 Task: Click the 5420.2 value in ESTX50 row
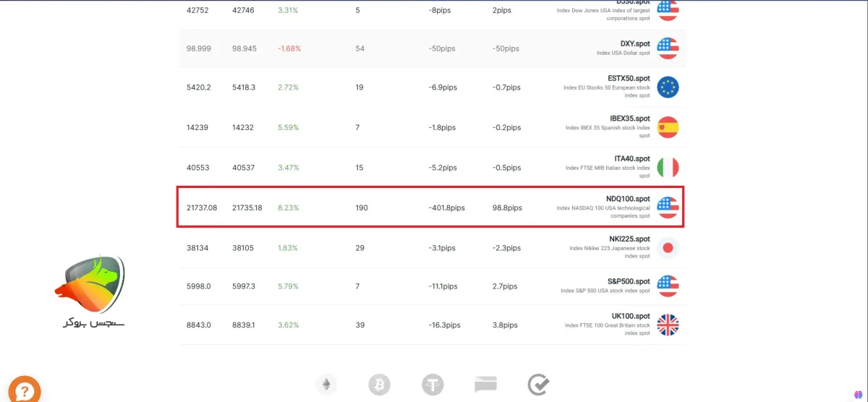pyautogui.click(x=199, y=87)
